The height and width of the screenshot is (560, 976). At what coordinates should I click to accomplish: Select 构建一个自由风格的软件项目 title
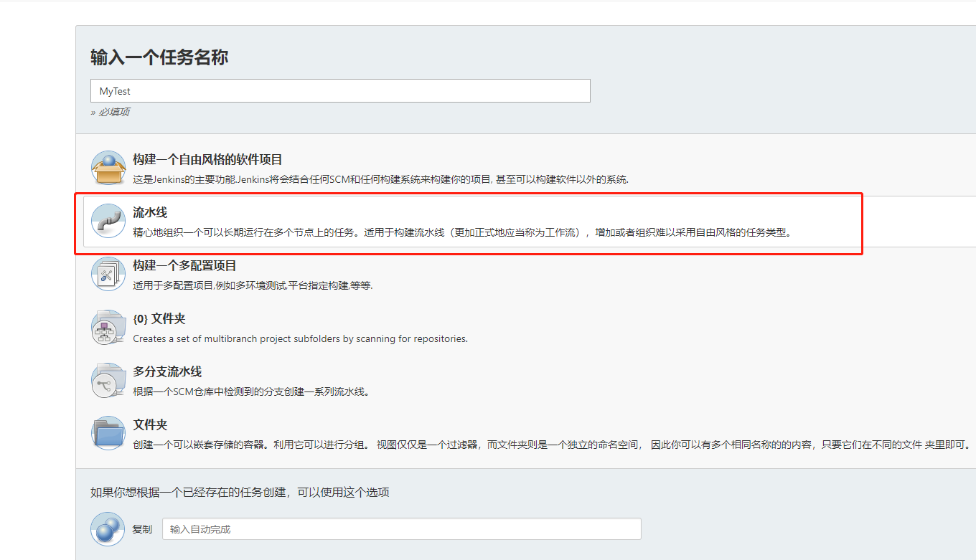(207, 159)
